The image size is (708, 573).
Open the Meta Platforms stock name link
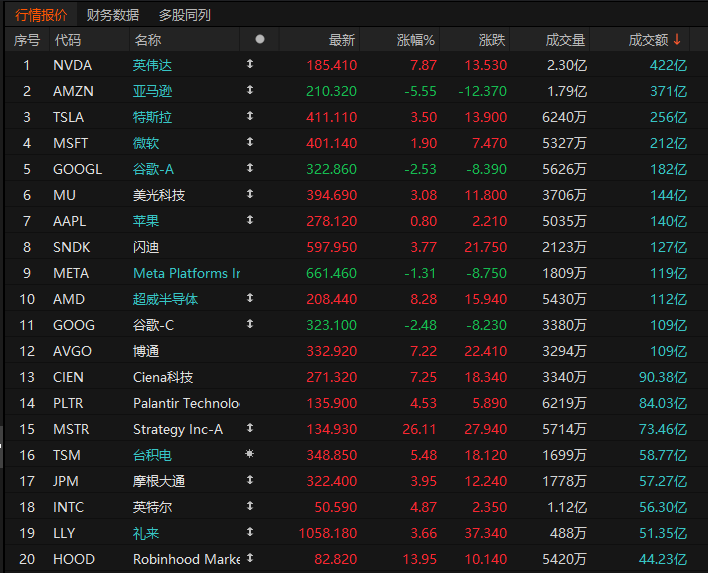(x=186, y=273)
